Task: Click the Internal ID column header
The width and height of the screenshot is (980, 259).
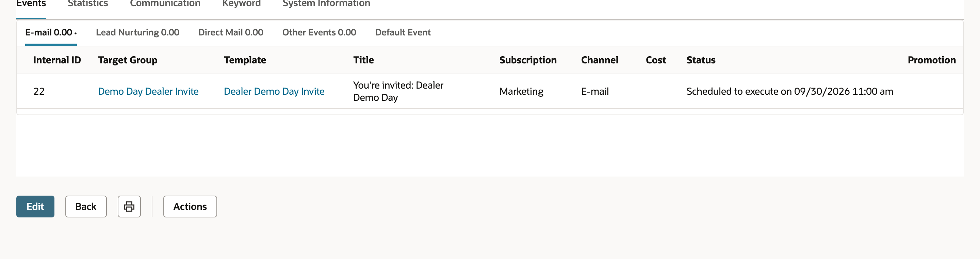Action: tap(57, 60)
